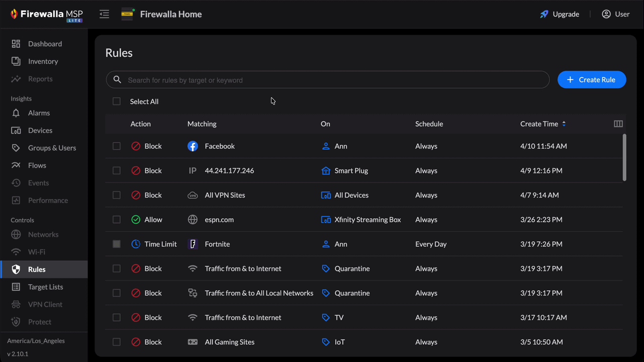Sort rules by Create Time arrow
Screen dimensions: 644x362
coord(563,124)
